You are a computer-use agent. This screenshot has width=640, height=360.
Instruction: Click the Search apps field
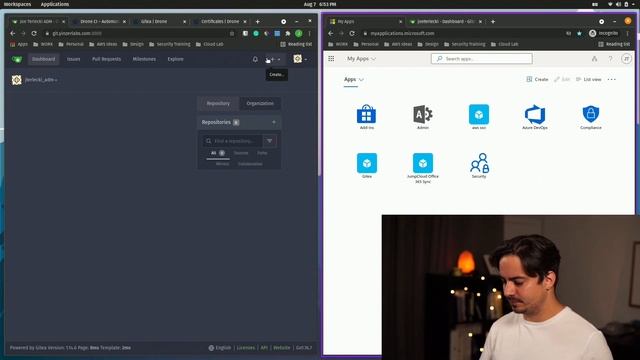[482, 59]
